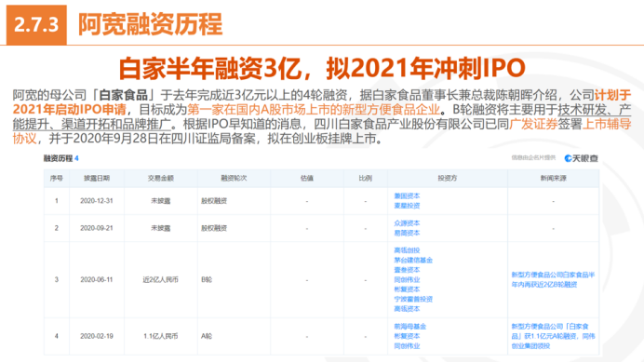
Task: Click the 交易金额 column header
Action: (161, 178)
